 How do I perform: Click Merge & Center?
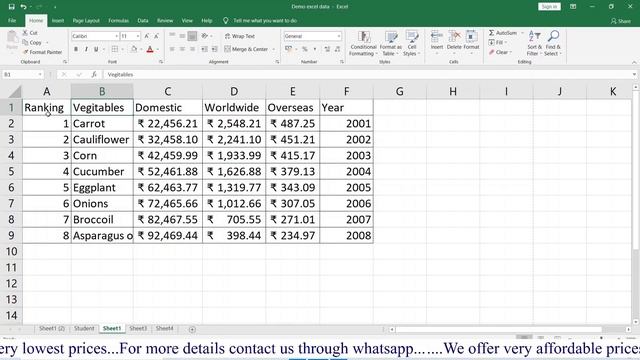pyautogui.click(x=246, y=49)
